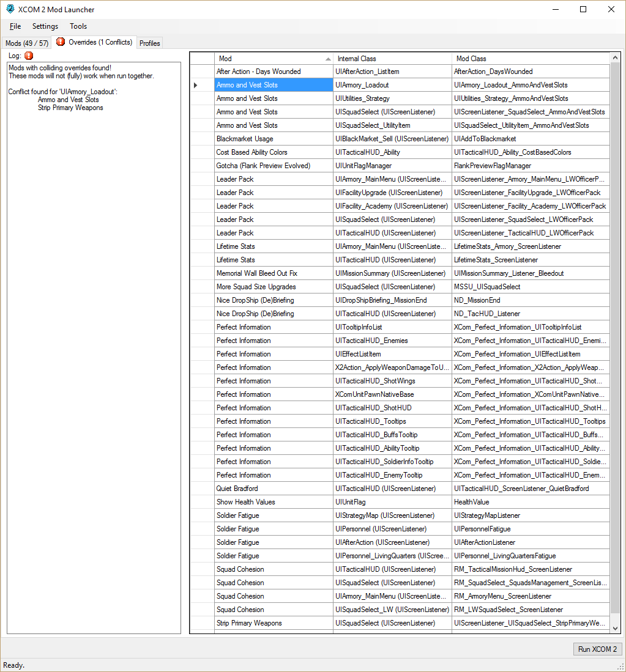Select the 'XComUnitPawnNativeBase' cell
Viewport: 626px width, 672px height.
coord(392,394)
